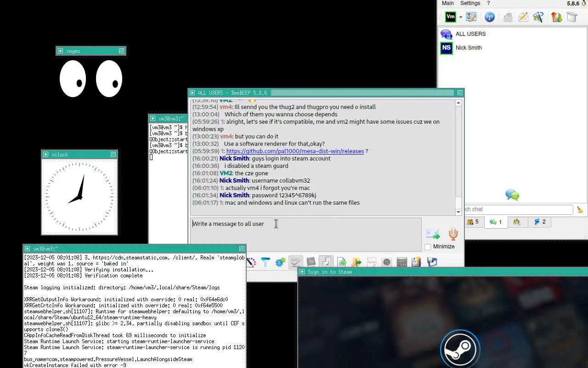588x368 pixels.
Task: Click the code snippet </> icon
Action: [x=372, y=262]
